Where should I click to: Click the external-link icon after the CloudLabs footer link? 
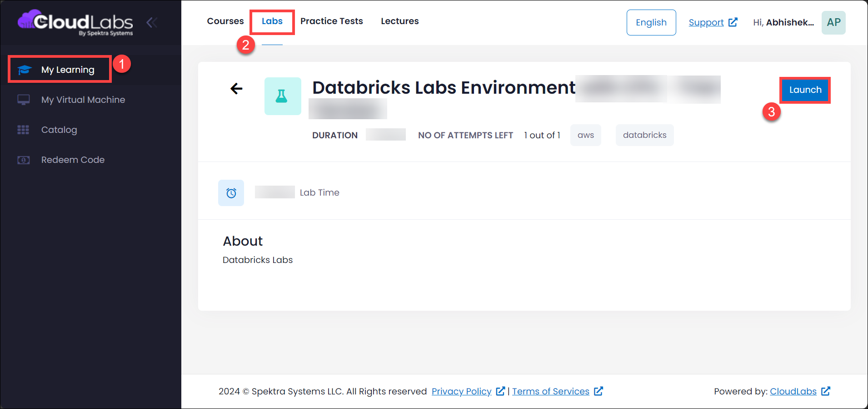[x=826, y=391]
